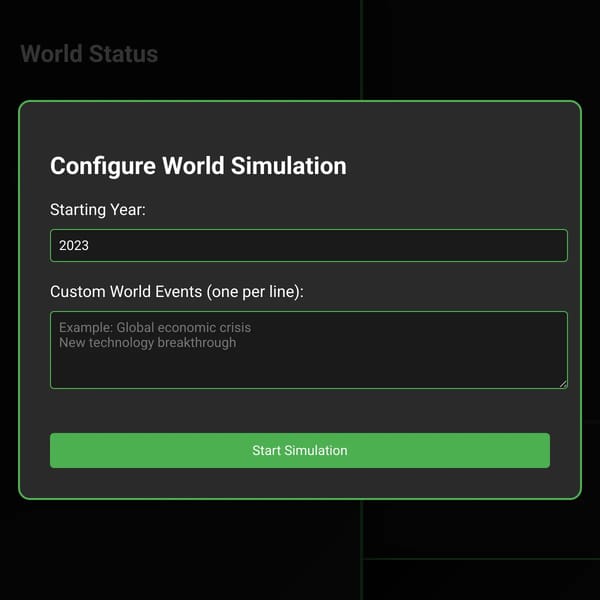The width and height of the screenshot is (600, 600).
Task: Click the 'Custom World Events (one per line):' label
Action: 176,292
